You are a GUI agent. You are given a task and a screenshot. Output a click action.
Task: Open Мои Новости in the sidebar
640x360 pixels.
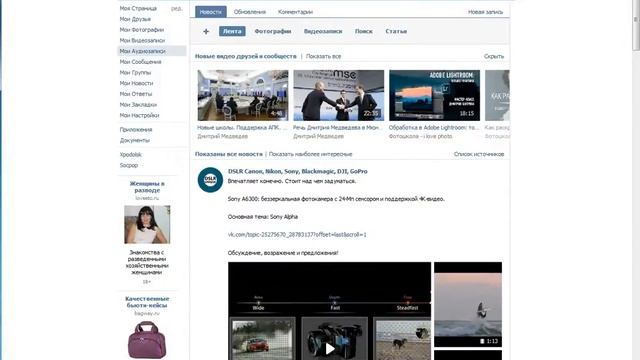tap(136, 83)
